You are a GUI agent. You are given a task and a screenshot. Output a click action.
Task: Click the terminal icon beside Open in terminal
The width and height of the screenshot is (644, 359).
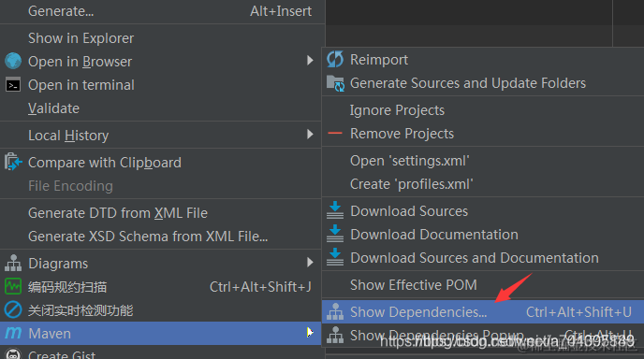coord(13,85)
